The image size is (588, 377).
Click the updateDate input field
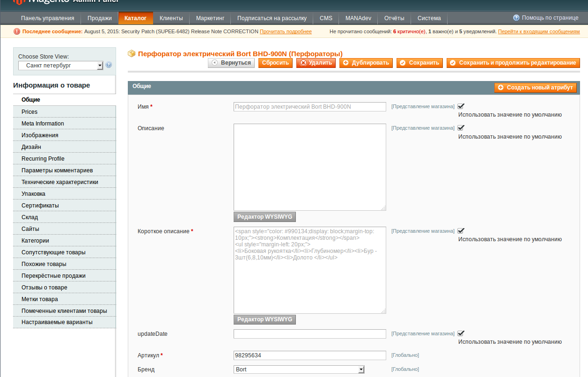(x=310, y=334)
